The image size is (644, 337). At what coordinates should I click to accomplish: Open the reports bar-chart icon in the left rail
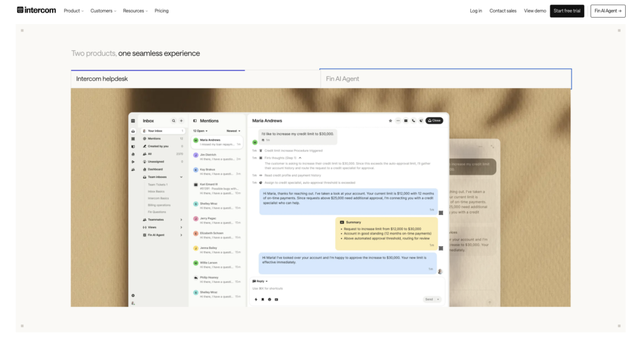pos(133,154)
